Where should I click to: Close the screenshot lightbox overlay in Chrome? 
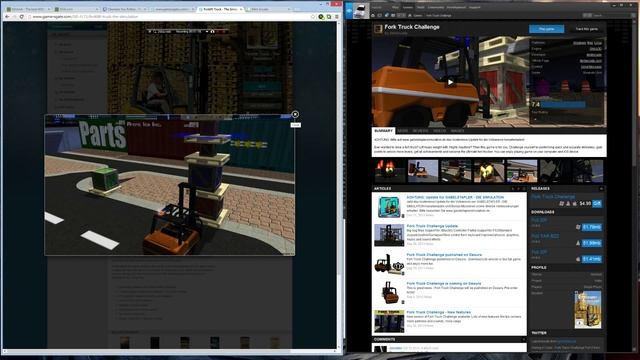[295, 114]
